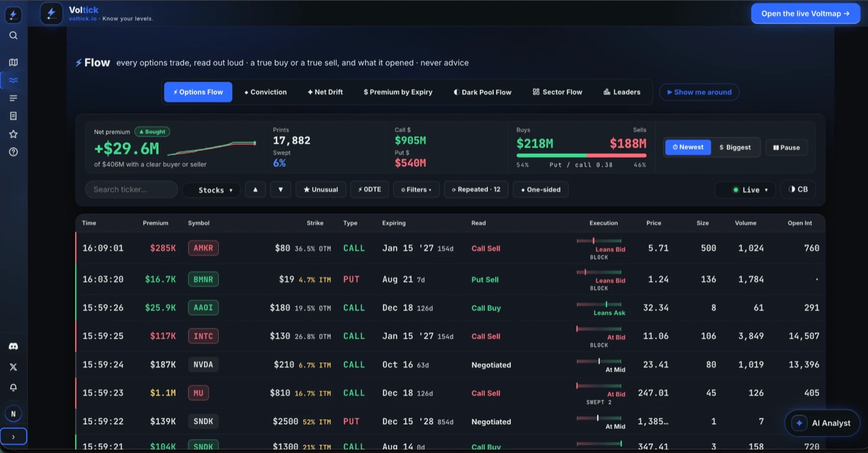Toggle the Unusual filter

click(321, 190)
